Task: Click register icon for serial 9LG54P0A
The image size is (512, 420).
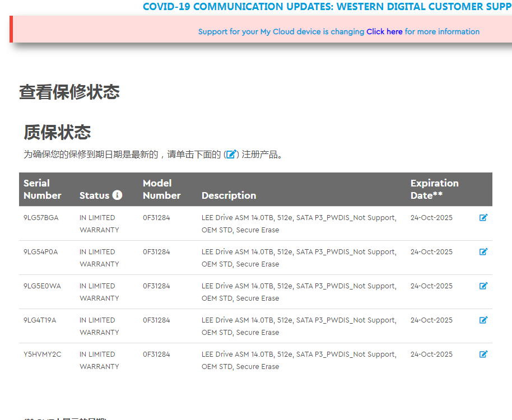Action: click(483, 251)
